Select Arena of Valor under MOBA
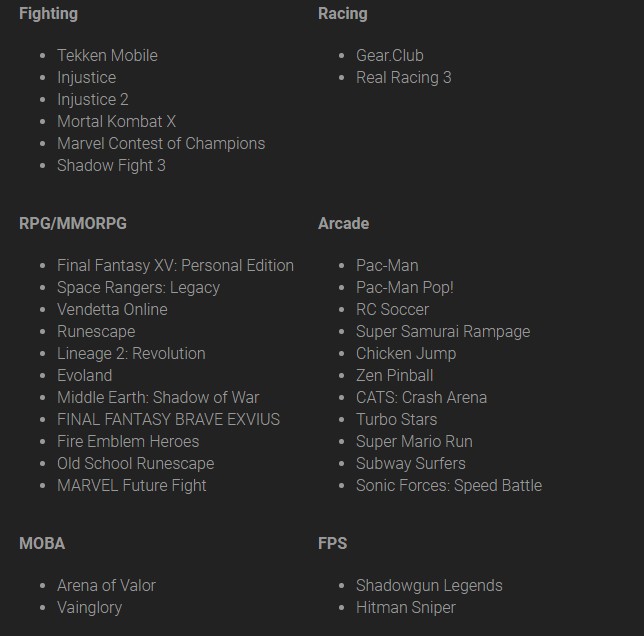The width and height of the screenshot is (644, 636). click(106, 585)
